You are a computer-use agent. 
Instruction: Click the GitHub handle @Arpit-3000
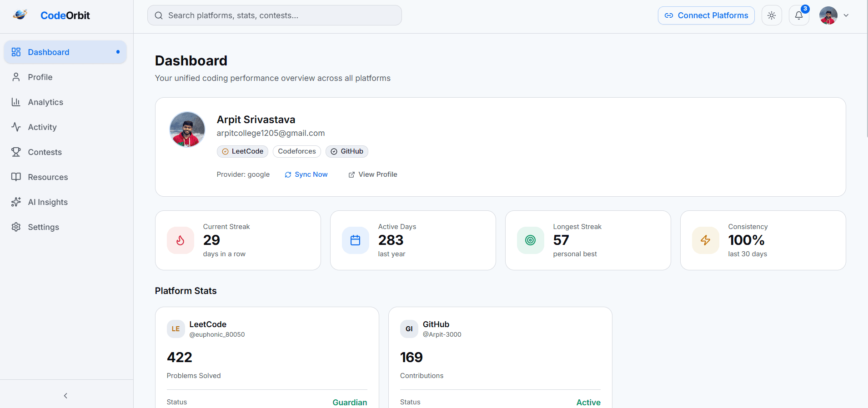coord(442,334)
